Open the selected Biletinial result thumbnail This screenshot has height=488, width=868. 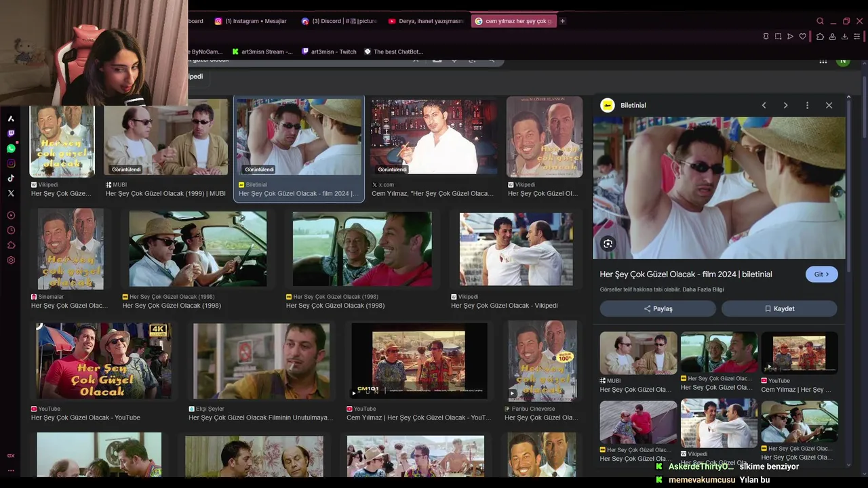[298, 137]
